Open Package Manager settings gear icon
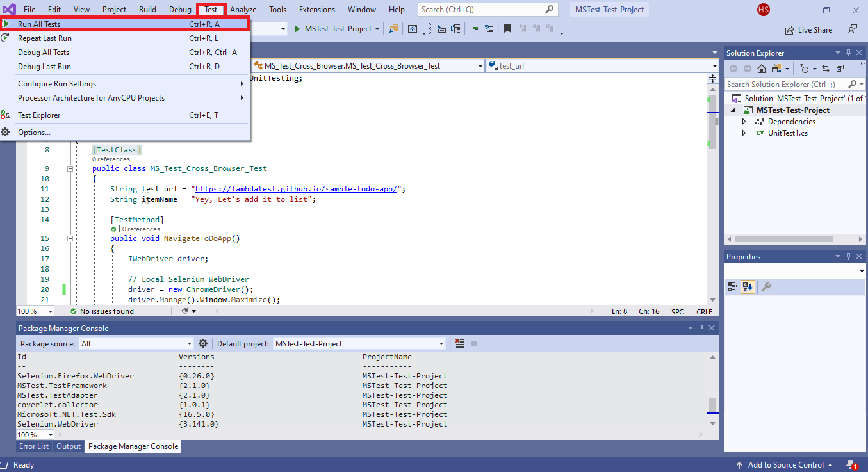868x472 pixels. (203, 344)
